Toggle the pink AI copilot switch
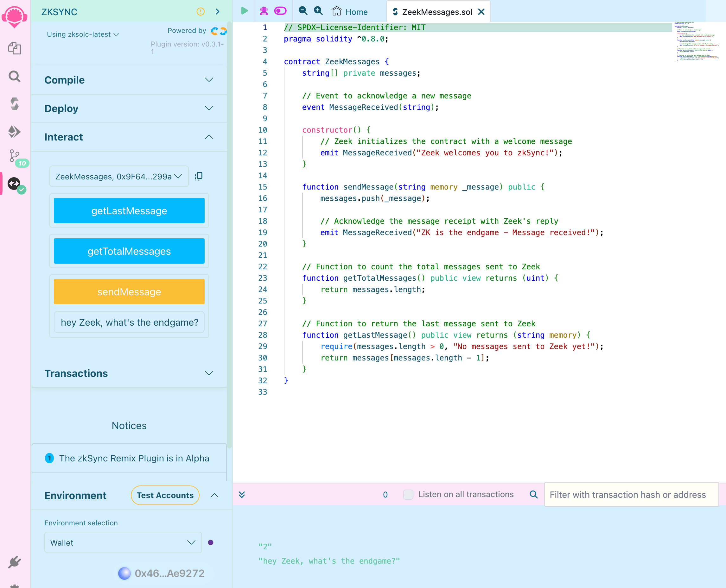Image resolution: width=726 pixels, height=588 pixels. click(280, 11)
